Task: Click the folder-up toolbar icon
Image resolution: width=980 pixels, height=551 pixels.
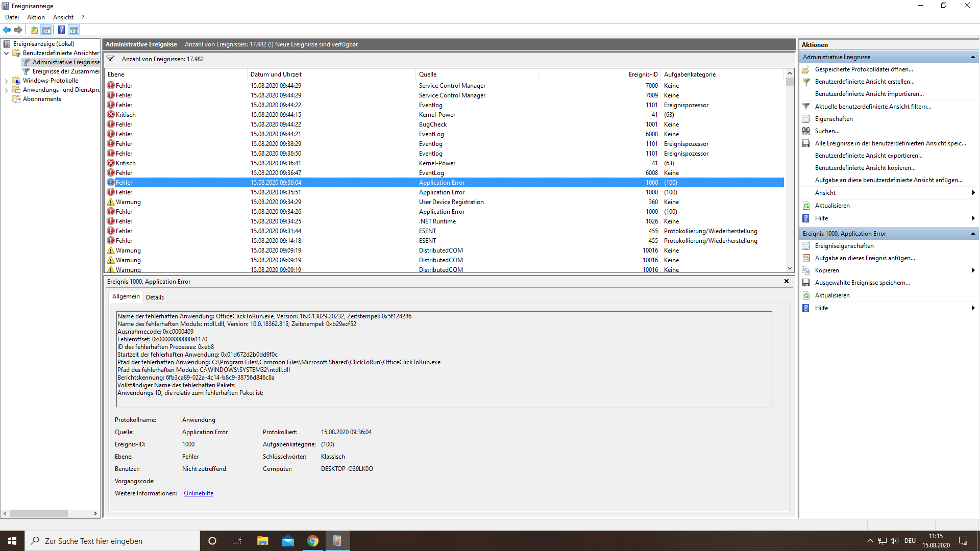Action: [x=34, y=30]
